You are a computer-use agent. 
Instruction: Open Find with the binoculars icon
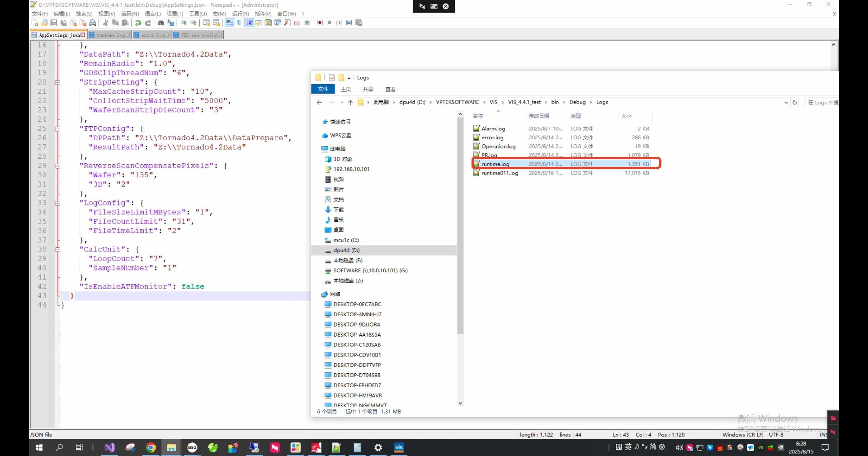[160, 23]
